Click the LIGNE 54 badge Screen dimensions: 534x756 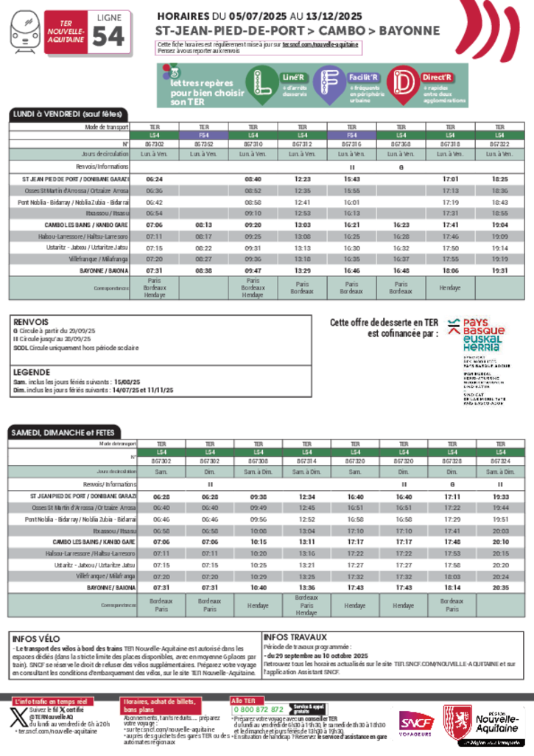pyautogui.click(x=108, y=32)
